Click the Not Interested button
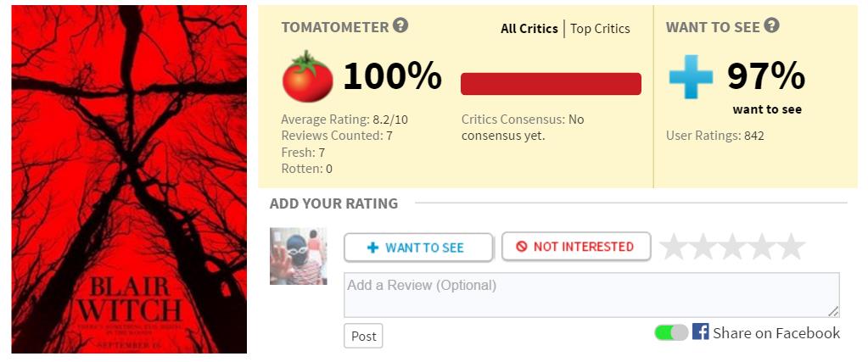868x362 pixels. [576, 247]
